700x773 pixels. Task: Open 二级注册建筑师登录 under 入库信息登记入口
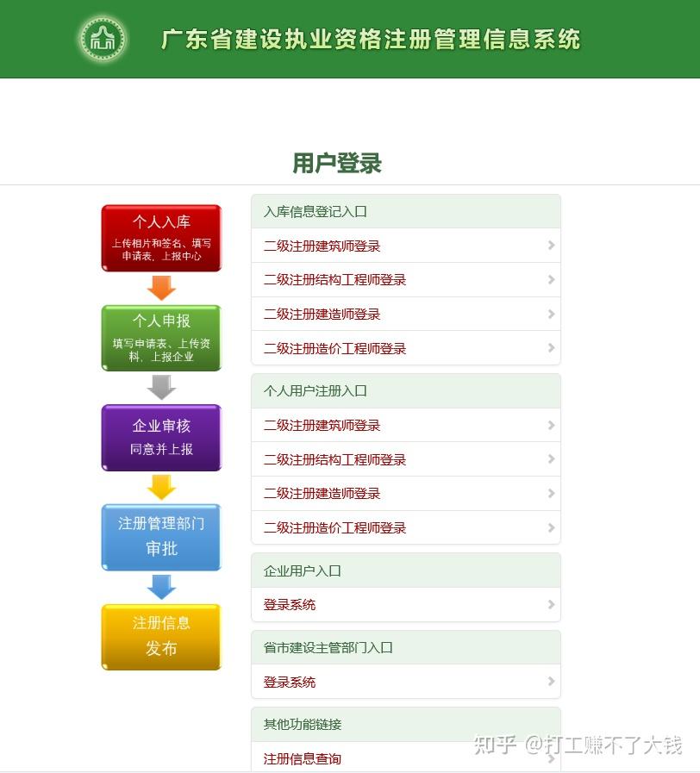(405, 246)
